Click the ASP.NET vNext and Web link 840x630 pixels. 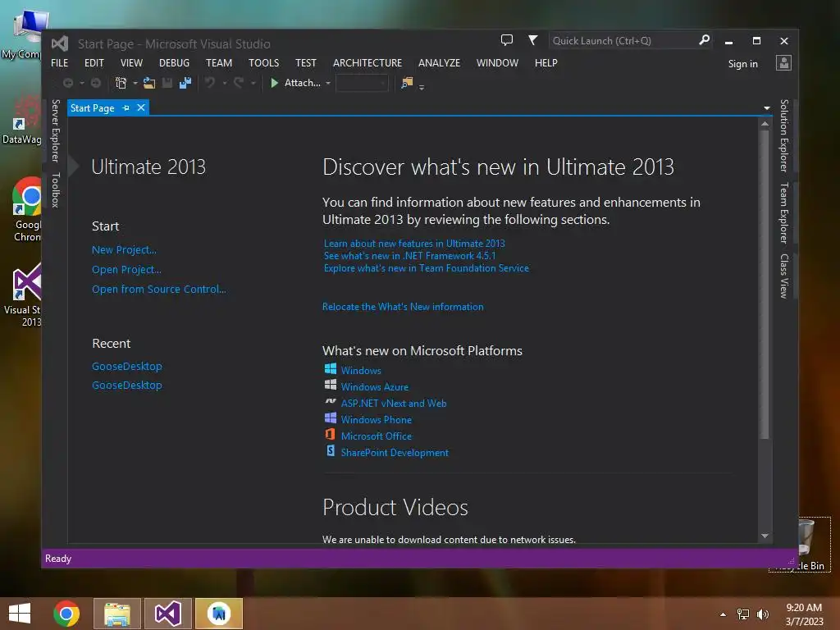394,404
